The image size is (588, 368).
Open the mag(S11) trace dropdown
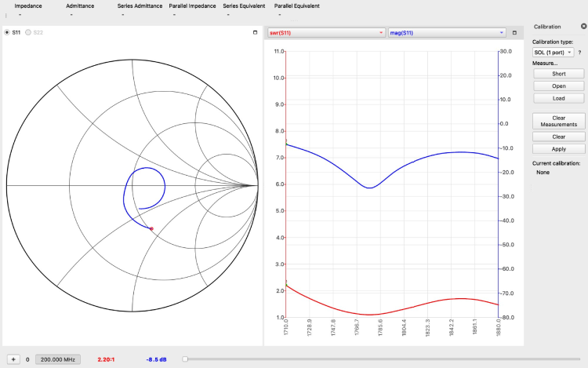(446, 33)
